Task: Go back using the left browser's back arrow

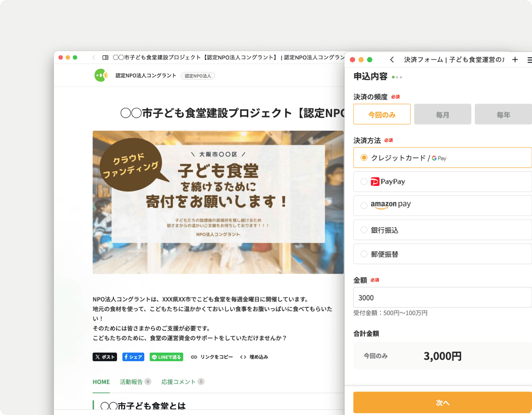Action: point(94,58)
